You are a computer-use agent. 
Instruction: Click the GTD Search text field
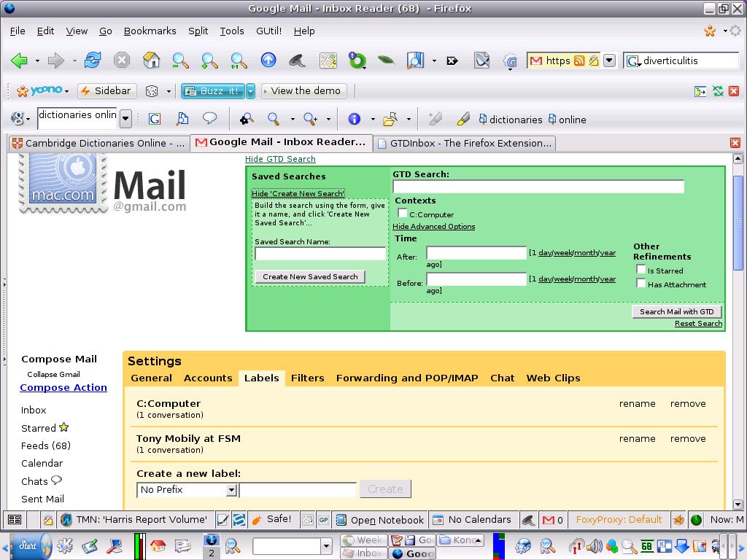538,187
